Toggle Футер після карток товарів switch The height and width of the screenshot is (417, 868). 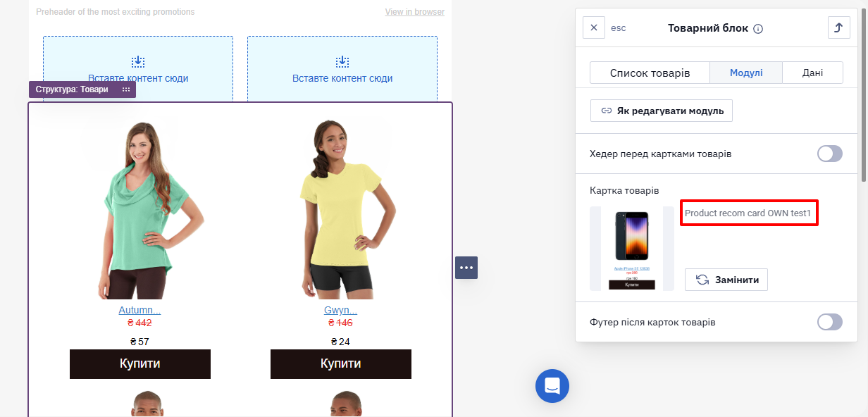click(830, 322)
